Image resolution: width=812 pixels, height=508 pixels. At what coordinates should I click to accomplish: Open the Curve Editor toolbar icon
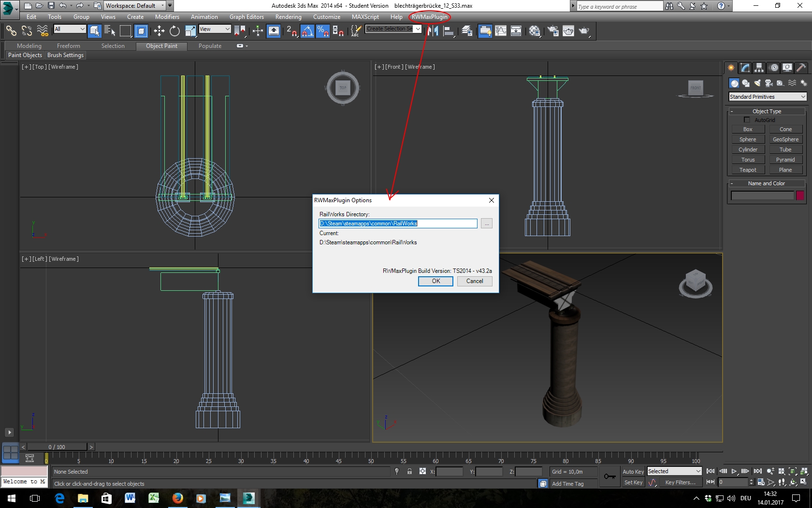click(501, 31)
